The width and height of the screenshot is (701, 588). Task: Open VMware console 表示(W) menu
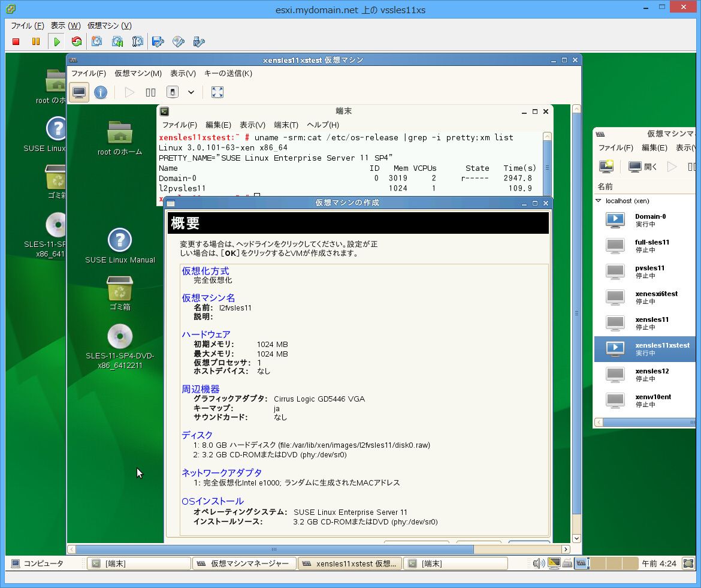coord(65,26)
